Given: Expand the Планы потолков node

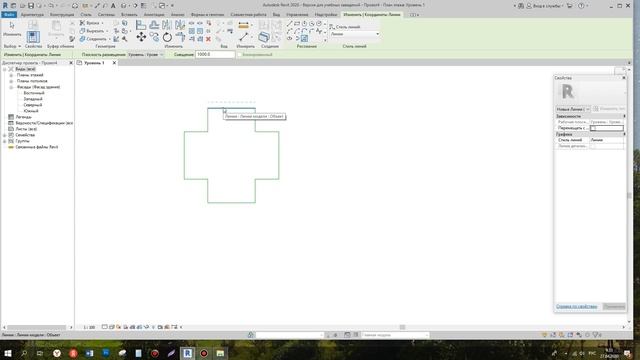Looking at the screenshot, I should [11, 81].
